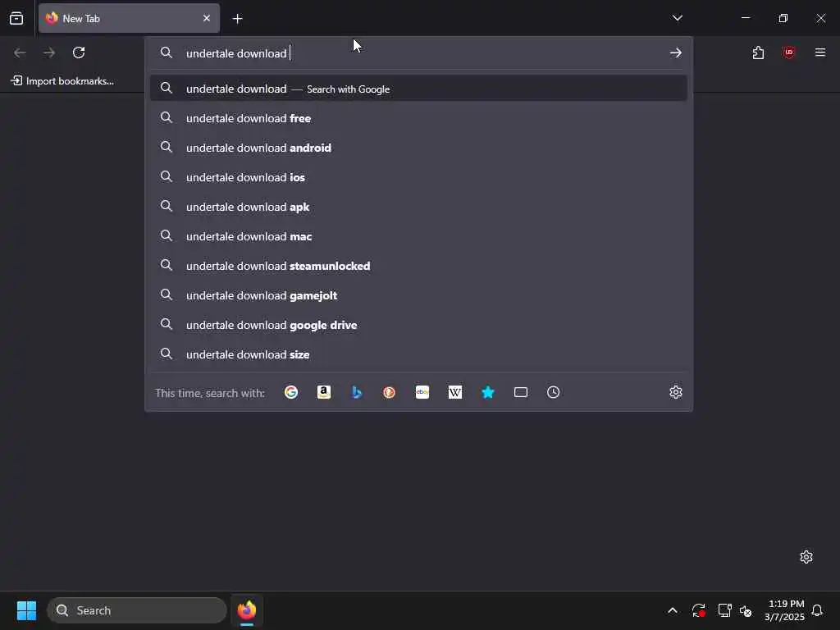Select the New Tab tab
840x630 pixels.
129,18
